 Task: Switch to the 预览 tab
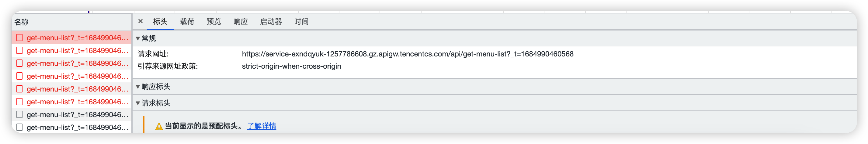(x=214, y=22)
